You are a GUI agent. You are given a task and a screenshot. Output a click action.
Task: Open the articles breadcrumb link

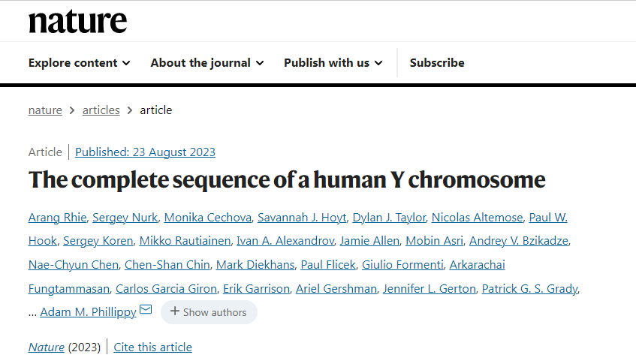pos(101,110)
